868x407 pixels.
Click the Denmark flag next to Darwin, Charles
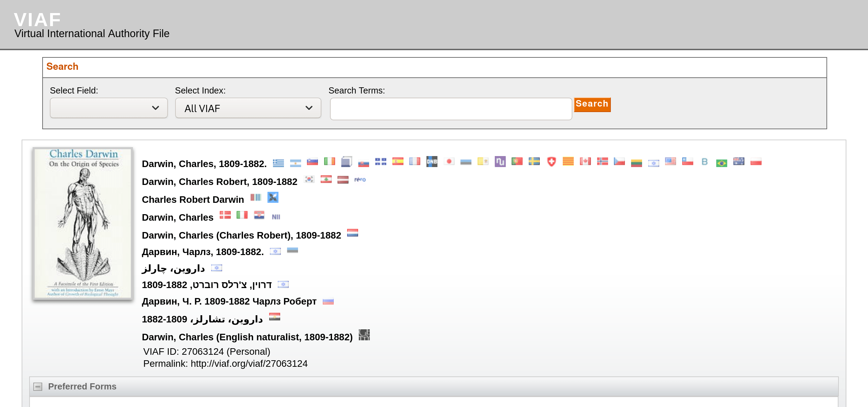(x=225, y=215)
